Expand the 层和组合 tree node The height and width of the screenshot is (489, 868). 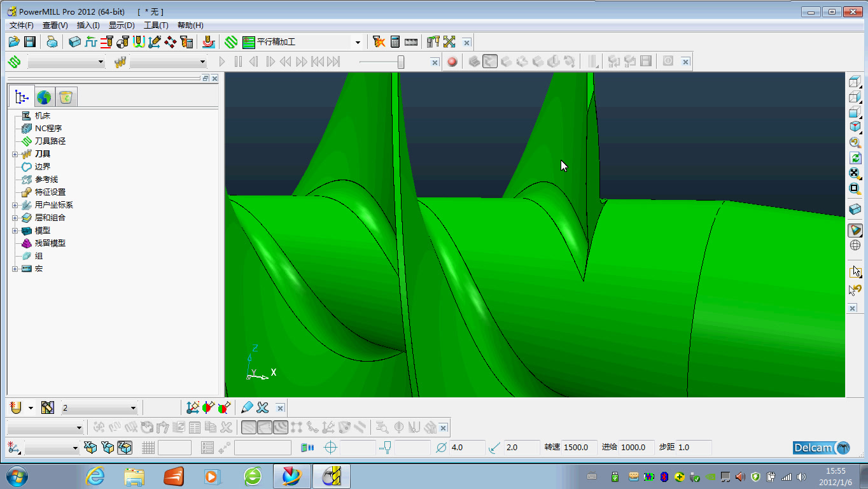pos(15,218)
